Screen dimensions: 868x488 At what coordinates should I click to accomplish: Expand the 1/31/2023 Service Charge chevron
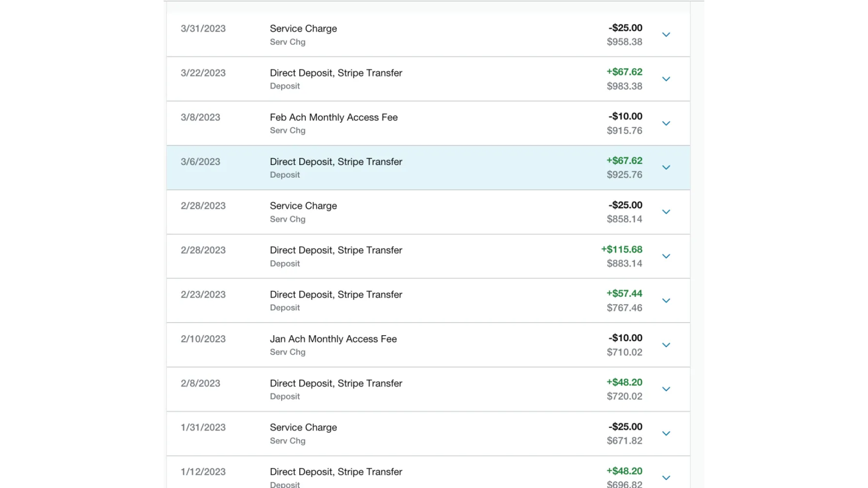666,433
